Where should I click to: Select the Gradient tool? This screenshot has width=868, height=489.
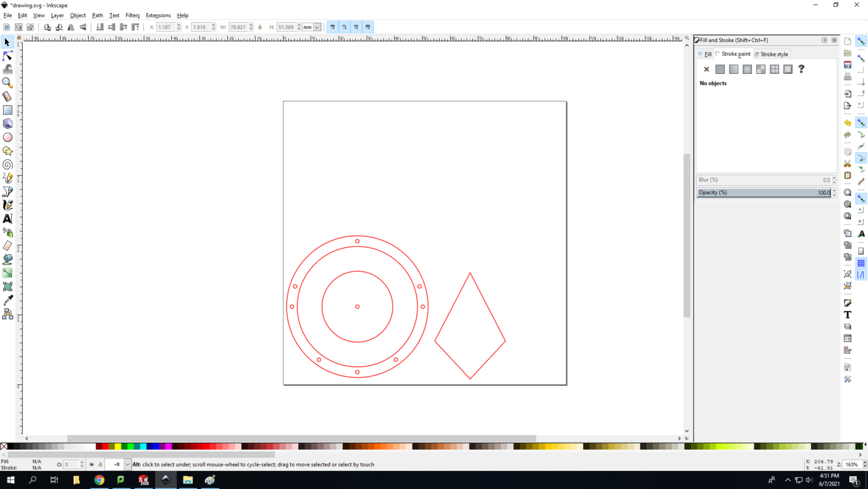[x=7, y=273]
